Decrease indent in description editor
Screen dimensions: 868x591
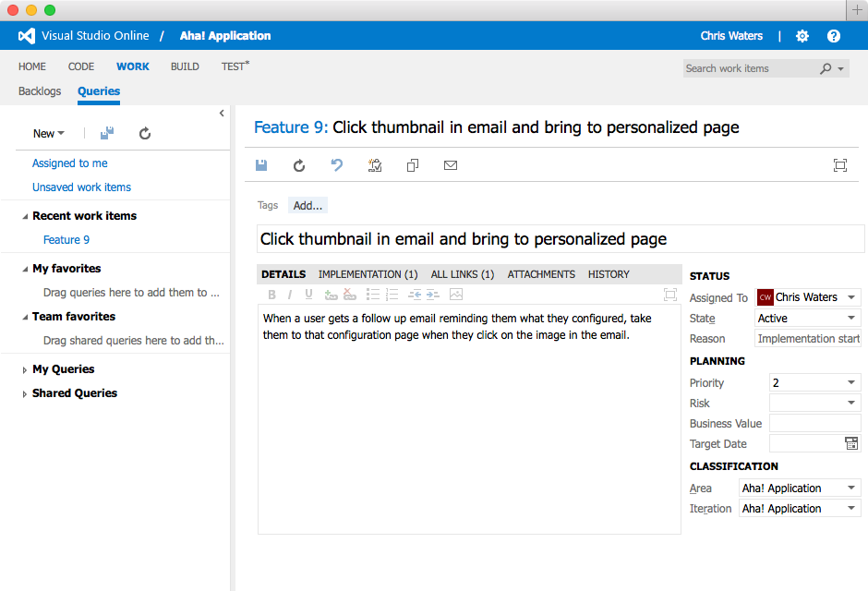click(415, 295)
